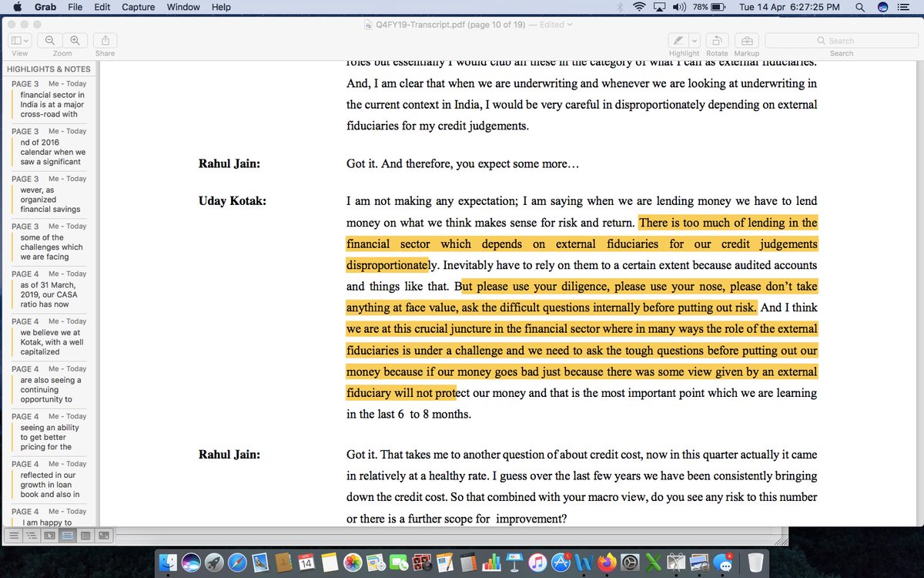Click the Share toolbar button
The height and width of the screenshot is (578, 924).
pyautogui.click(x=105, y=40)
